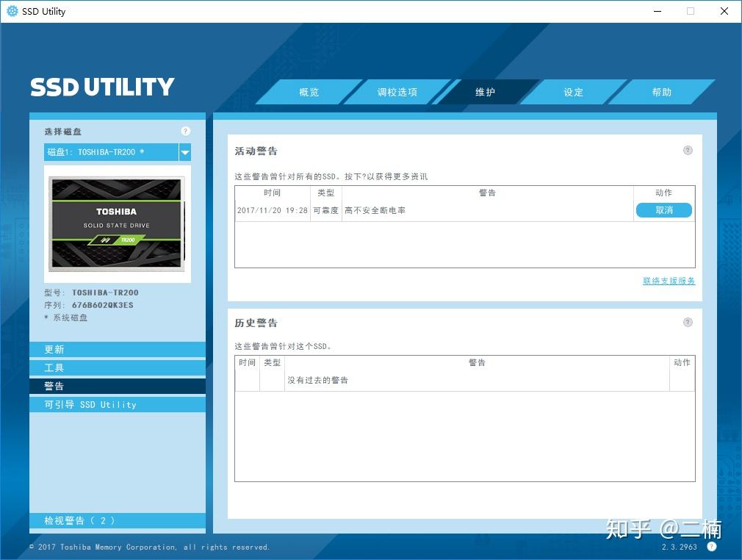Click the question mark on 活动警告 panel
742x560 pixels.
688,150
